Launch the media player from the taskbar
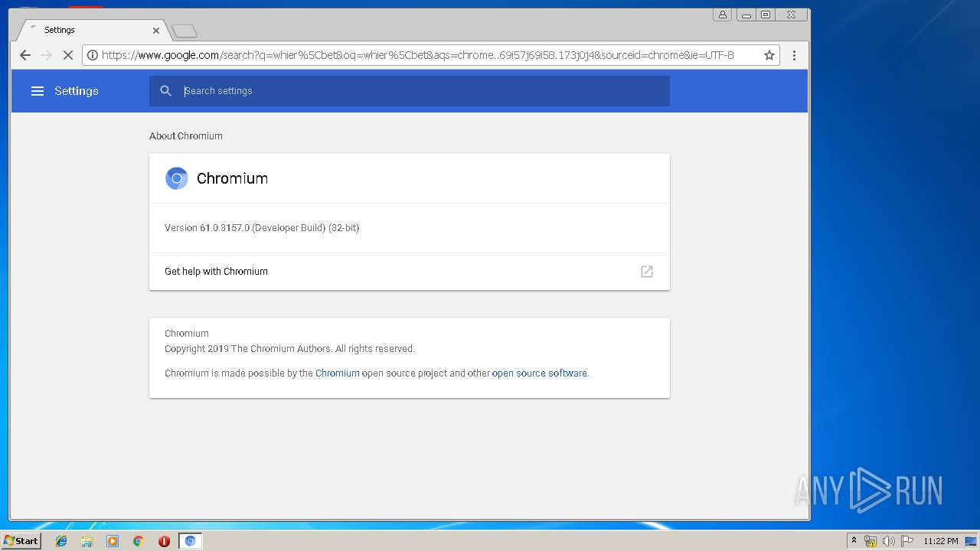The image size is (980, 551). [113, 541]
